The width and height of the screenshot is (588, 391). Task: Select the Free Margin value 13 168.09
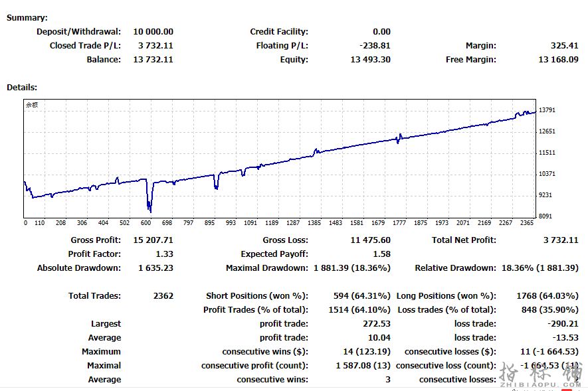[558, 59]
